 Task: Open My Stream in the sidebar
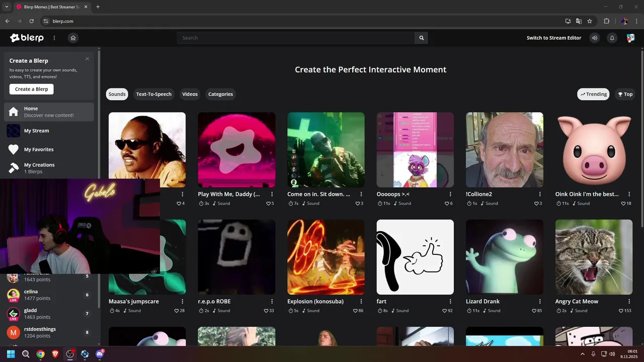pyautogui.click(x=49, y=131)
